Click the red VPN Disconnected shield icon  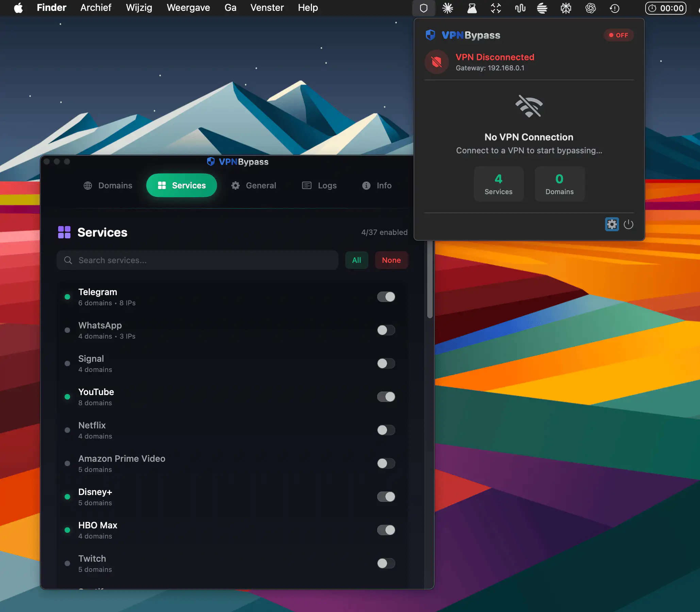pyautogui.click(x=436, y=62)
